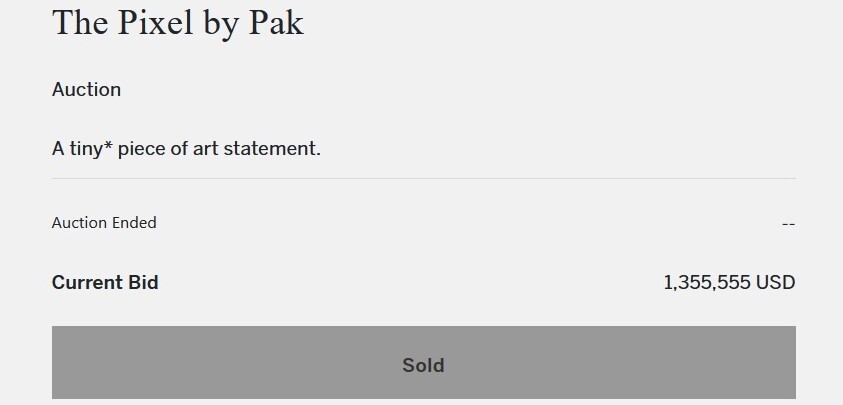Click the horizontal divider line under the description
843x405 pixels.
point(423,178)
